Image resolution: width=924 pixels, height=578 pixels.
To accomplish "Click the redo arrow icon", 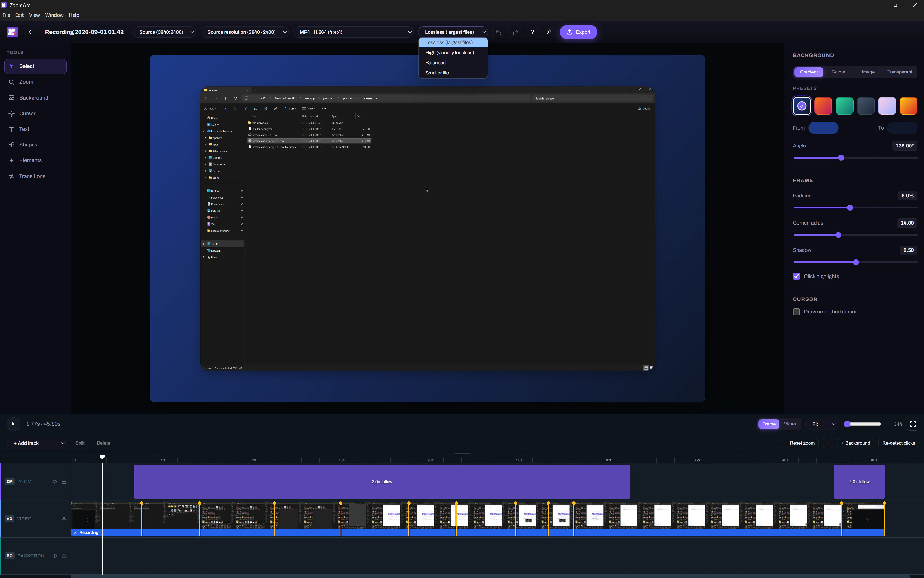I will (x=515, y=33).
